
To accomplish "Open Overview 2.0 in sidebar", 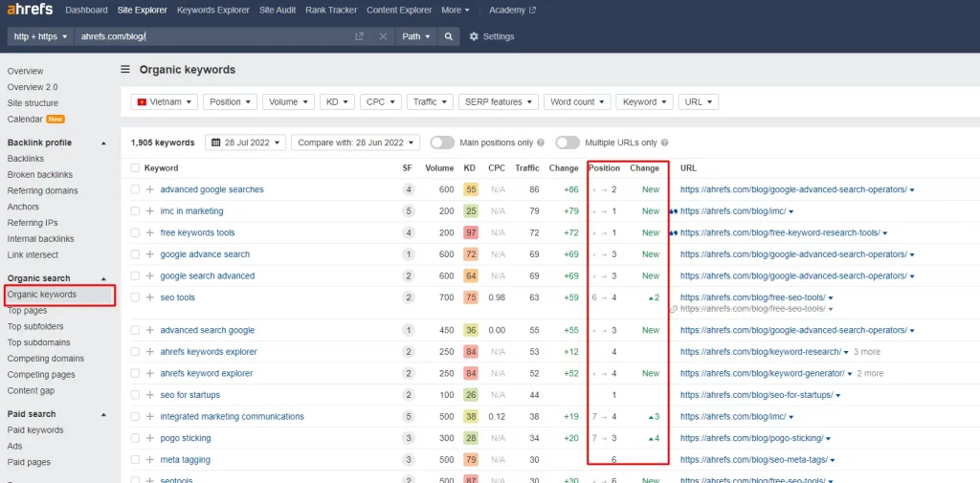I will [33, 87].
